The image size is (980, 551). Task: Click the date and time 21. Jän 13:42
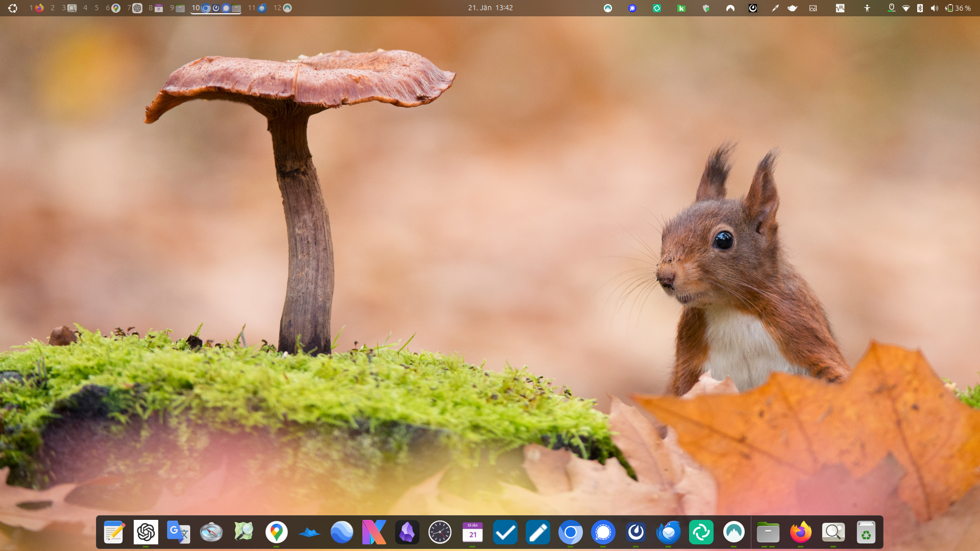[490, 8]
